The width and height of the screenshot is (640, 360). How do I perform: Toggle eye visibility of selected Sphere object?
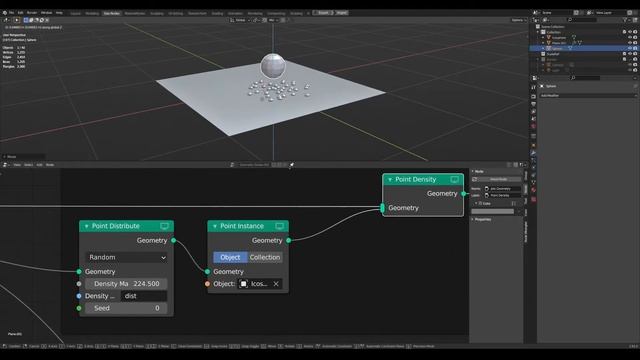click(630, 48)
